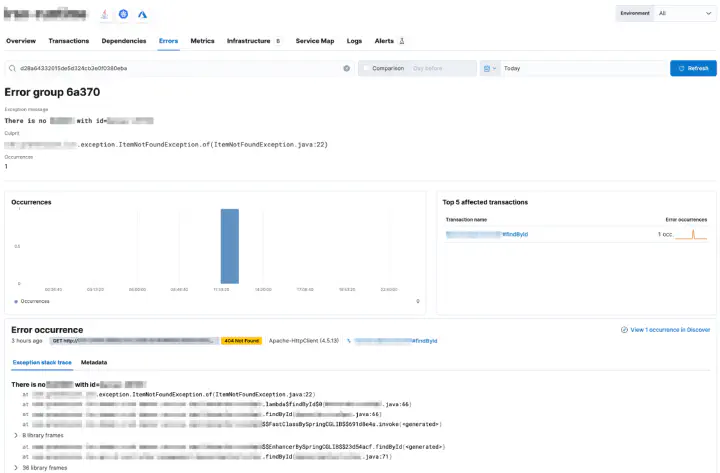The height and width of the screenshot is (473, 720).
Task: Select the Errors tab
Action: pyautogui.click(x=169, y=41)
